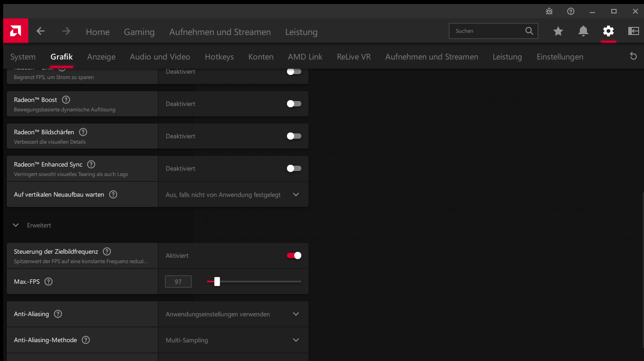
Task: Enable Radeon Bildschärfen switch
Action: tap(294, 136)
